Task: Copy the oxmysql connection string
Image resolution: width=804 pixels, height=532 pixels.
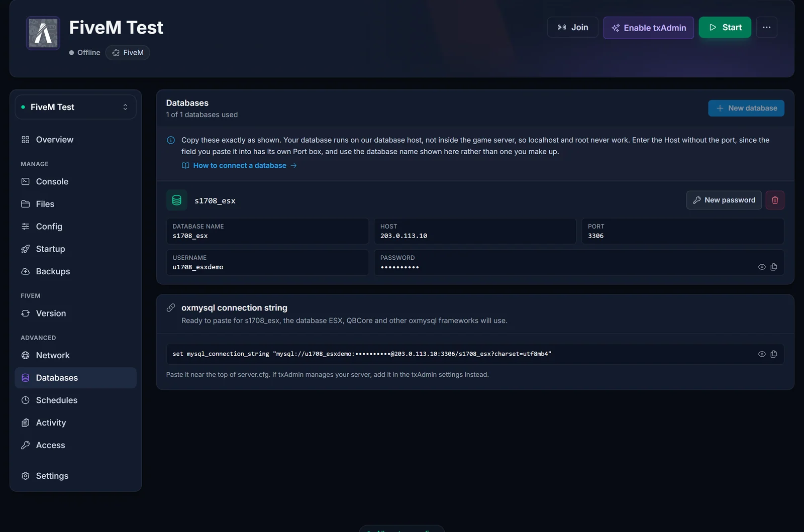Action: coord(774,354)
